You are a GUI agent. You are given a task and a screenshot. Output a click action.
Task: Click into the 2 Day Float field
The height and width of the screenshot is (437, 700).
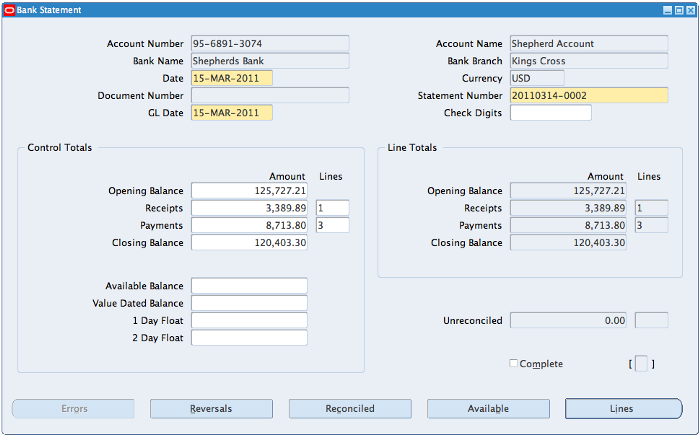(x=249, y=338)
